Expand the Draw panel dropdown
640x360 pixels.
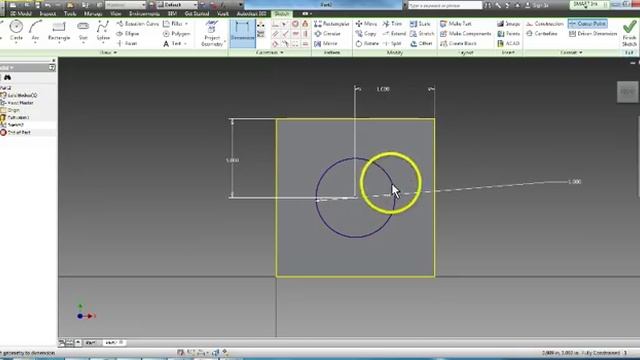(108, 53)
